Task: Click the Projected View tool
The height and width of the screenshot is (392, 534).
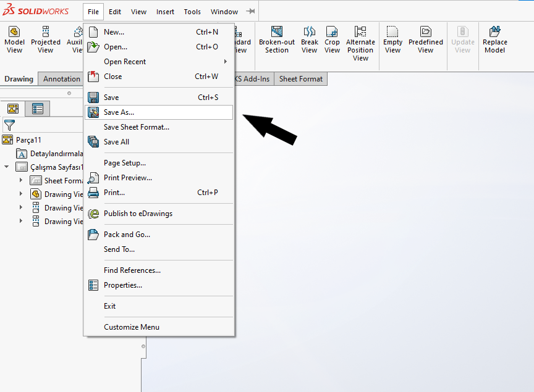Action: [x=46, y=32]
